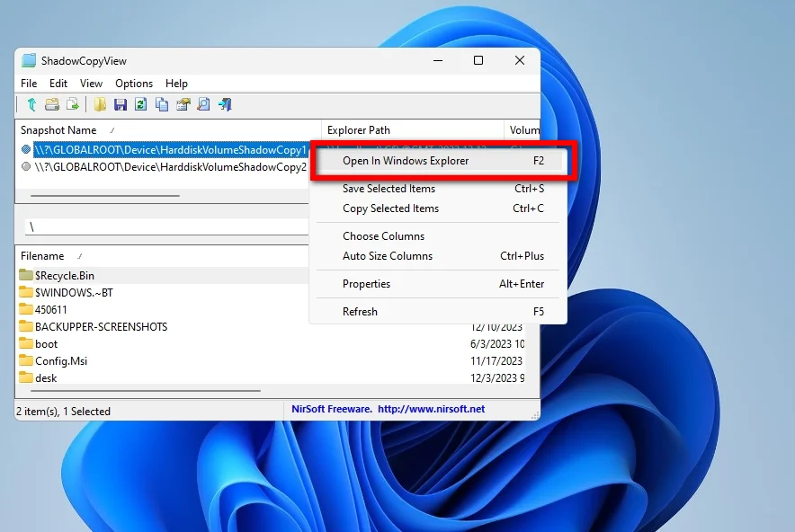Click the copy selected items pages icon
This screenshot has height=532, width=795.
pyautogui.click(x=162, y=104)
